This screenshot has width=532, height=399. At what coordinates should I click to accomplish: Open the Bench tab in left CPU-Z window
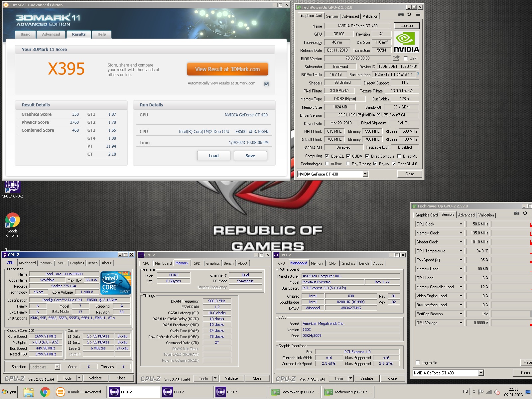point(93,263)
